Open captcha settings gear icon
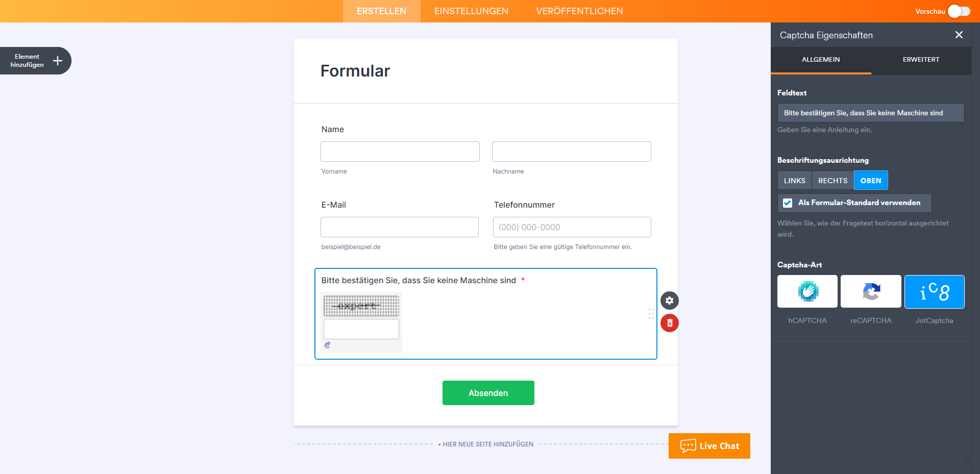The image size is (980, 474). tap(669, 301)
